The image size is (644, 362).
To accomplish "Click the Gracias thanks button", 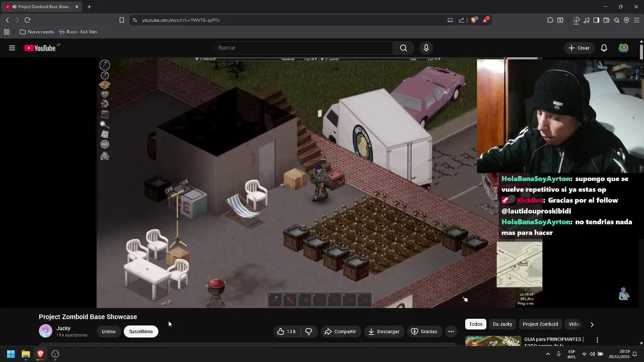I will (424, 331).
